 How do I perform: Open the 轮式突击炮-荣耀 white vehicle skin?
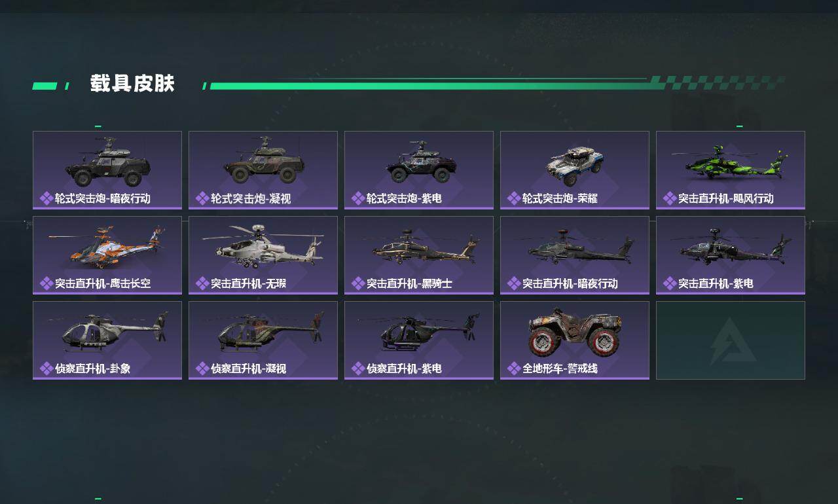(x=575, y=170)
